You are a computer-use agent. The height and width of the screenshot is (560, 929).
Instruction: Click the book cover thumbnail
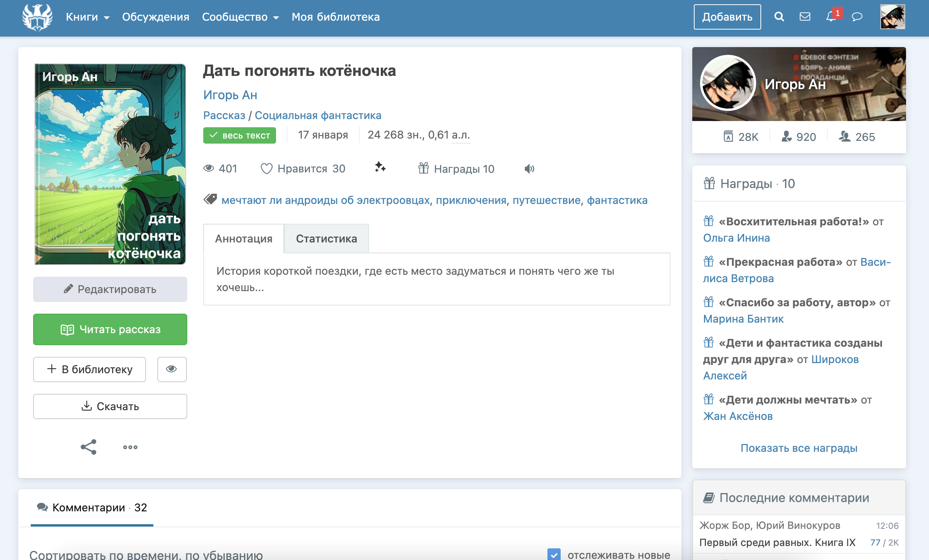[x=110, y=164]
